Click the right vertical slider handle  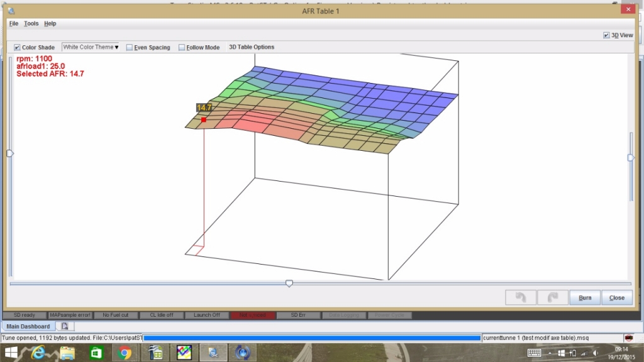pyautogui.click(x=631, y=158)
